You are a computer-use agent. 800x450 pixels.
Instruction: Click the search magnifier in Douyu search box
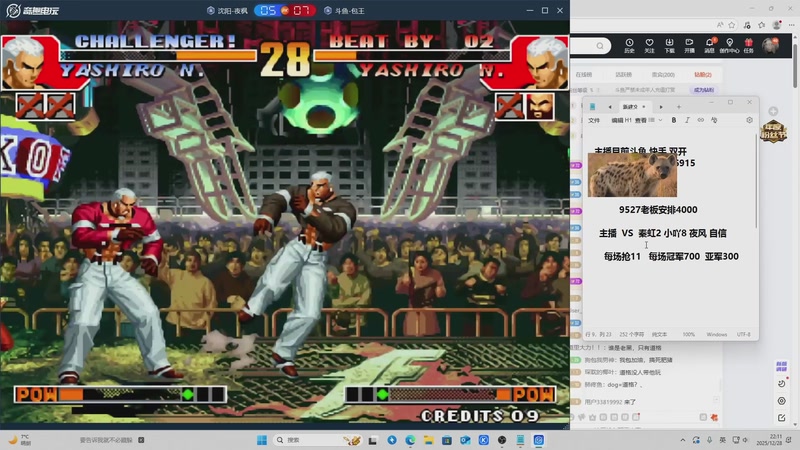[x=600, y=46]
